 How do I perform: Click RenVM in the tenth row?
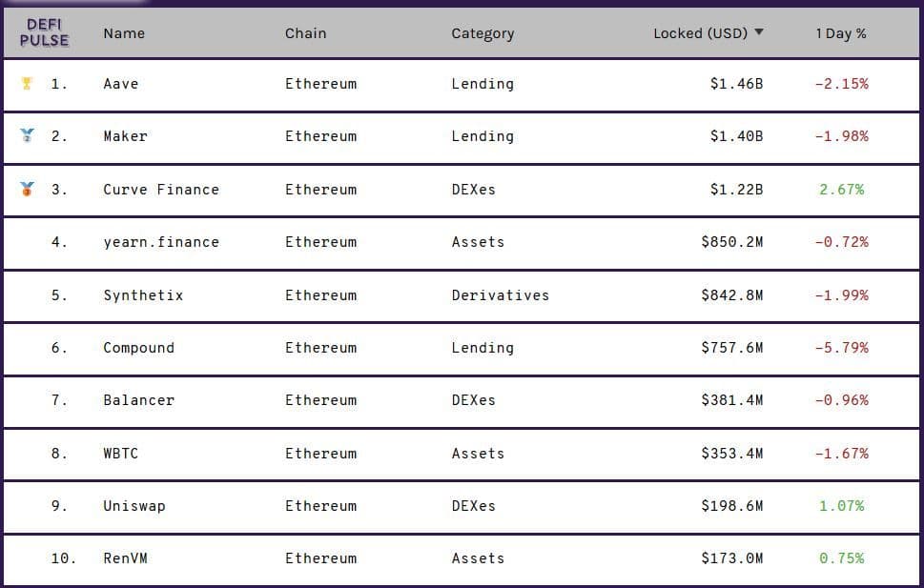(125, 558)
